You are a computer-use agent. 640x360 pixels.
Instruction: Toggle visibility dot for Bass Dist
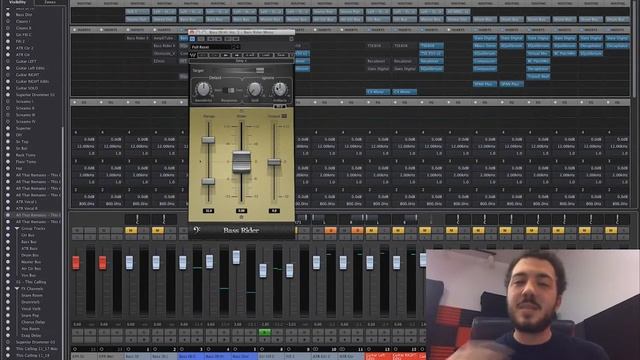8,15
